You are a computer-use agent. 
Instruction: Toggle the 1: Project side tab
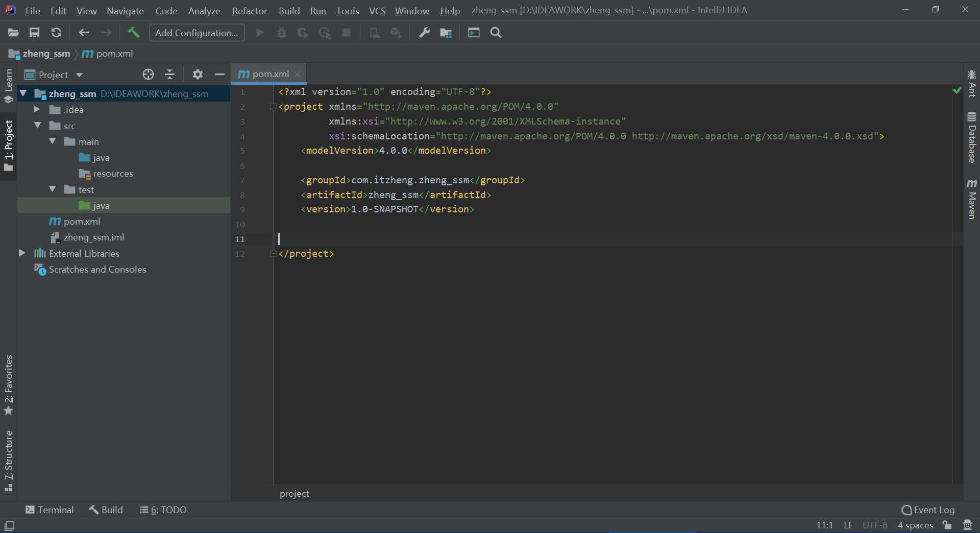click(x=9, y=146)
